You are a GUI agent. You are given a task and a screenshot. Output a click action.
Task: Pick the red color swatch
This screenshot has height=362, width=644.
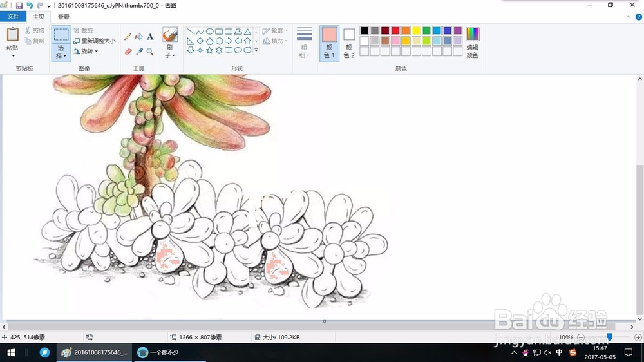(x=395, y=30)
